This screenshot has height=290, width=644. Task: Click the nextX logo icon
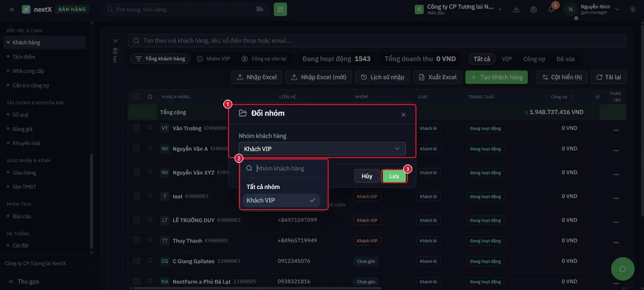(26, 9)
